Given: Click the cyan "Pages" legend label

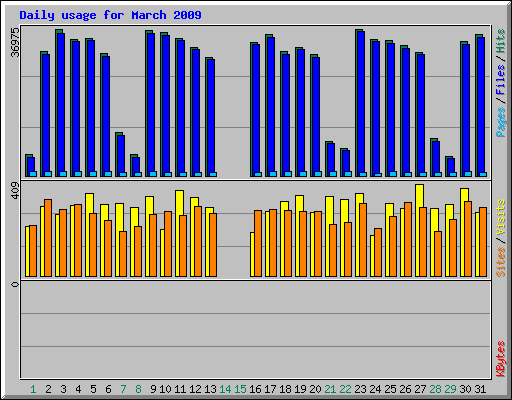Looking at the screenshot, I should point(500,122).
